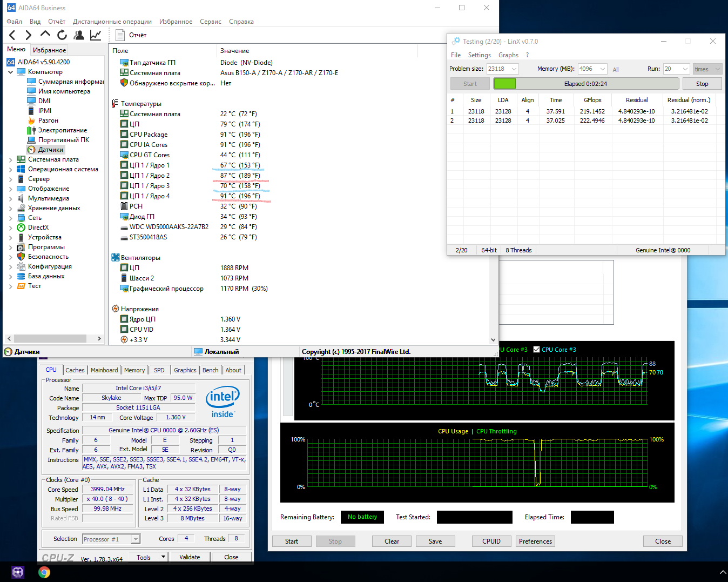728x582 pixels.
Task: Open the Memory (MiB) dropdown in LinX
Action: point(602,69)
